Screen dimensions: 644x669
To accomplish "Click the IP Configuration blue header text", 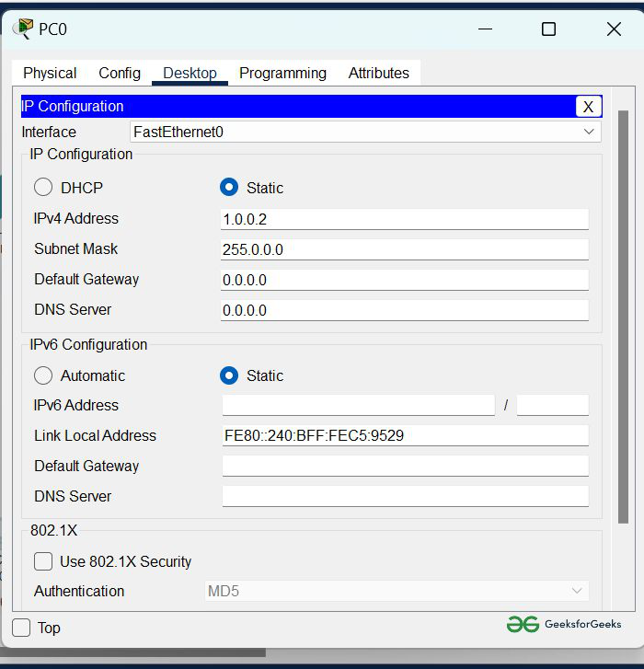I will [73, 106].
